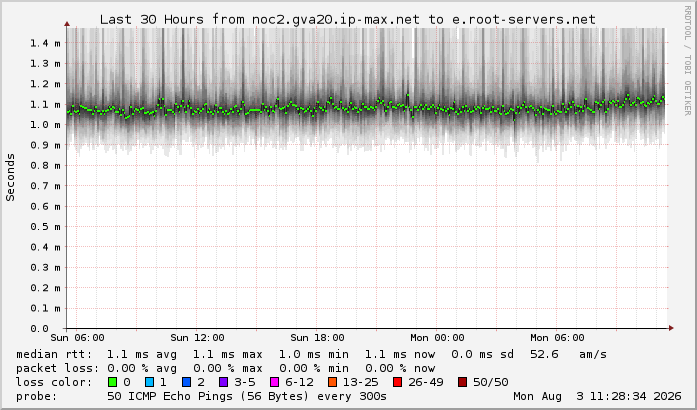The height and width of the screenshot is (410, 697).
Task: Click the dark red 50/50 loss swatch
Action: 462,382
